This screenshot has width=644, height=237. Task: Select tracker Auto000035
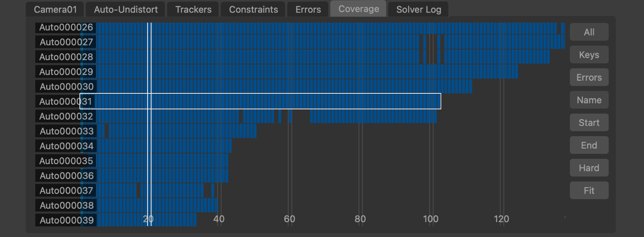point(66,161)
